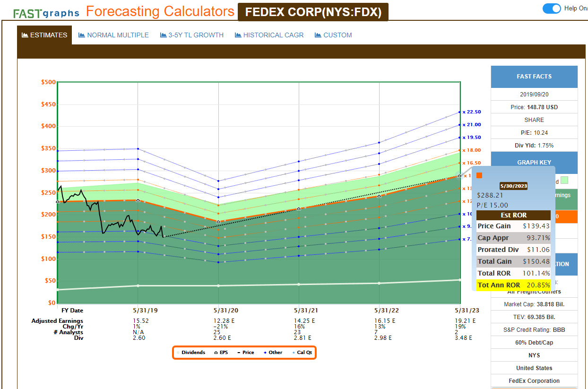Click the orange square icon on the tooltip

pos(479,175)
